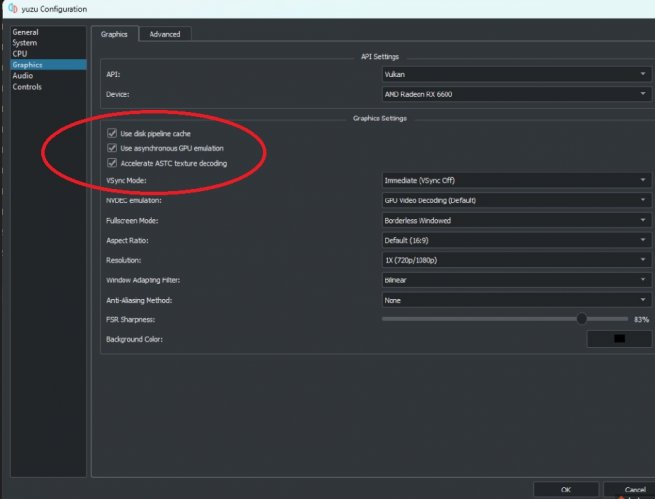Expand the VSync Mode dropdown
This screenshot has width=655, height=499.
click(516, 180)
